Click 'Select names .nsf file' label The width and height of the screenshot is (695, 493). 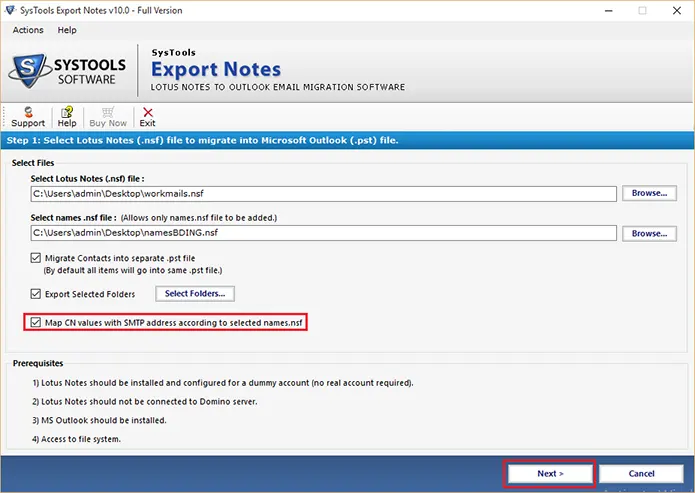pos(74,218)
